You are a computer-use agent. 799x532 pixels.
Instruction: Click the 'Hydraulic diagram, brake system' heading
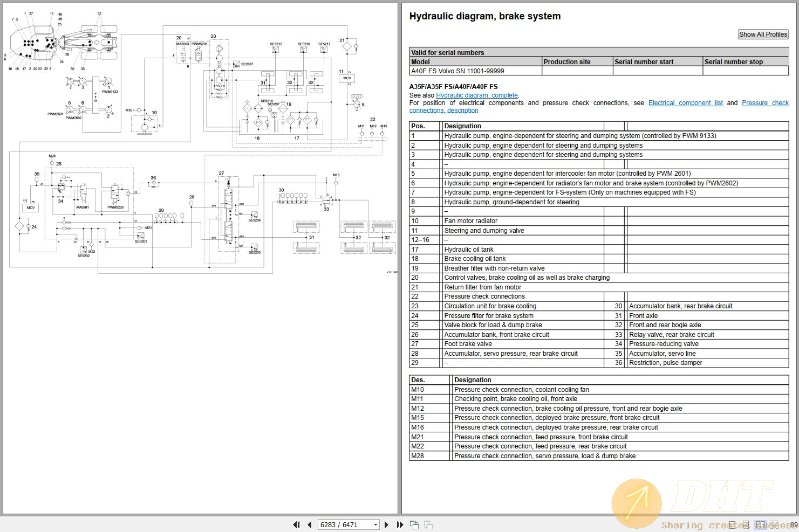484,16
